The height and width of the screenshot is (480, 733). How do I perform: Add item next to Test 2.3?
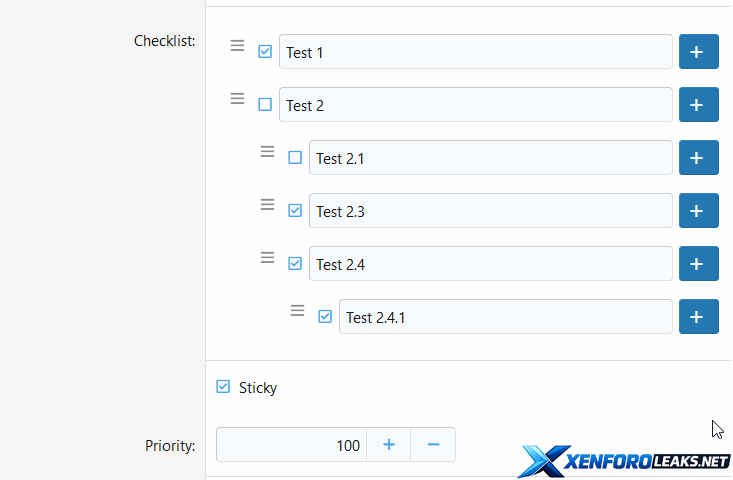698,211
